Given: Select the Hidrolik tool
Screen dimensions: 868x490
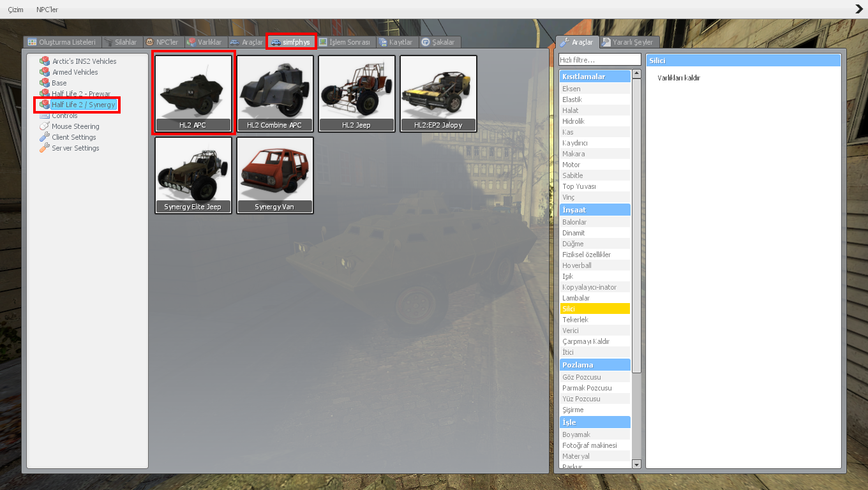Looking at the screenshot, I should click(x=595, y=121).
